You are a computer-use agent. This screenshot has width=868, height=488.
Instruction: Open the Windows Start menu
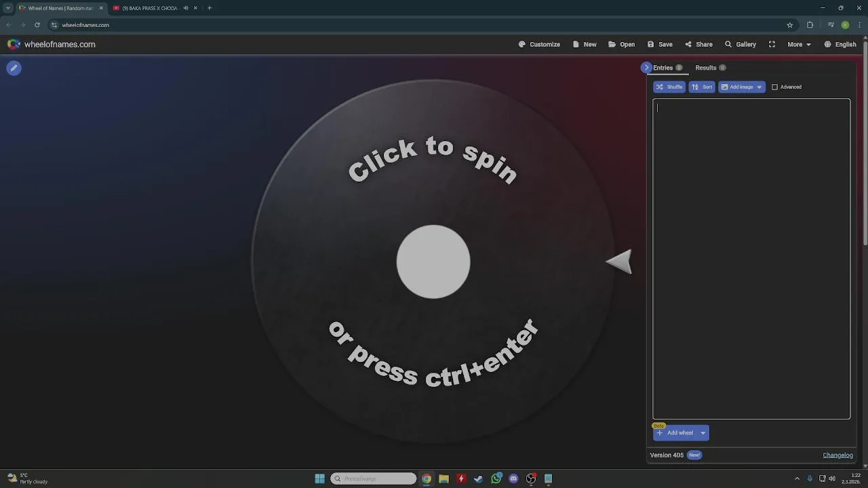click(319, 479)
